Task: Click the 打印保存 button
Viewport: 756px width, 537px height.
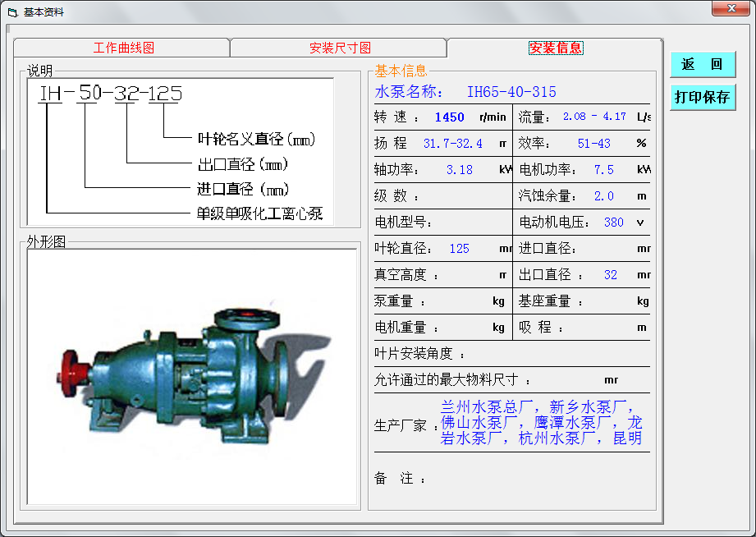Action: coord(703,97)
